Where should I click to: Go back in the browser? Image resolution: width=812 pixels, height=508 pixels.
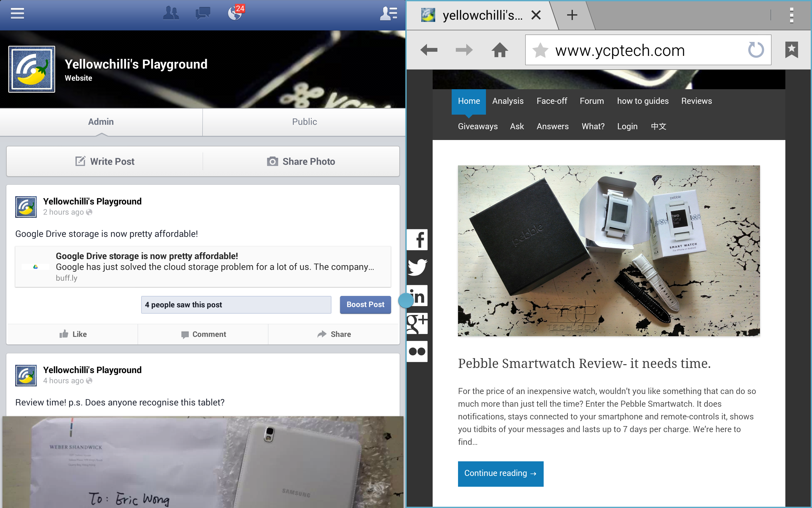pyautogui.click(x=429, y=50)
